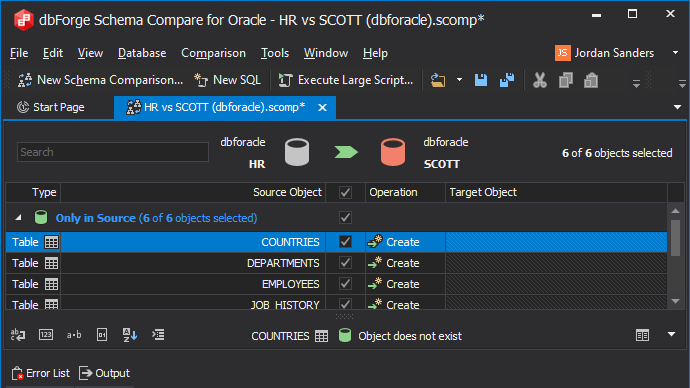Click the Only in Source green database icon
690x388 pixels.
[x=41, y=217]
